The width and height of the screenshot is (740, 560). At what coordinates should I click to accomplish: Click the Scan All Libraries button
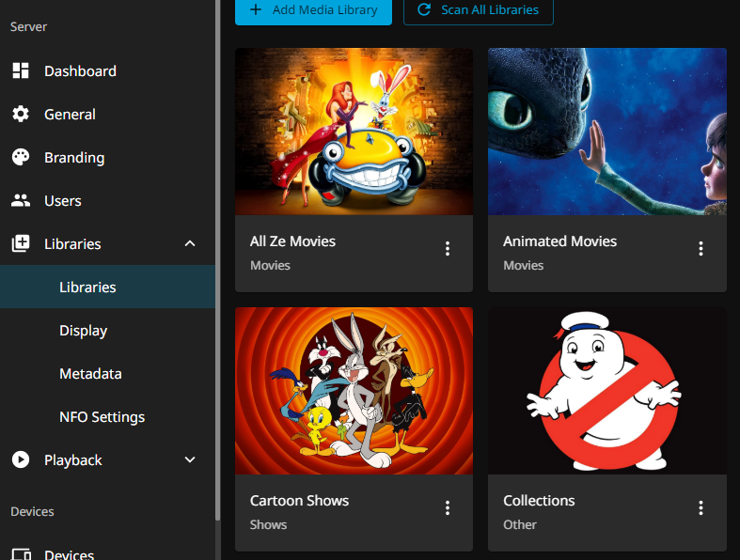pyautogui.click(x=478, y=10)
